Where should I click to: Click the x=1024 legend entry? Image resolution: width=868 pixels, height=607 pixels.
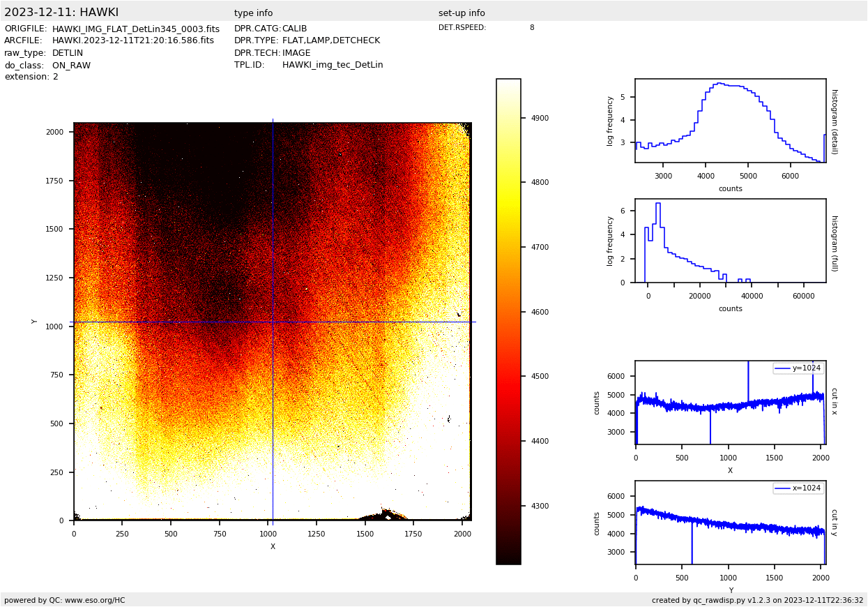[x=798, y=488]
